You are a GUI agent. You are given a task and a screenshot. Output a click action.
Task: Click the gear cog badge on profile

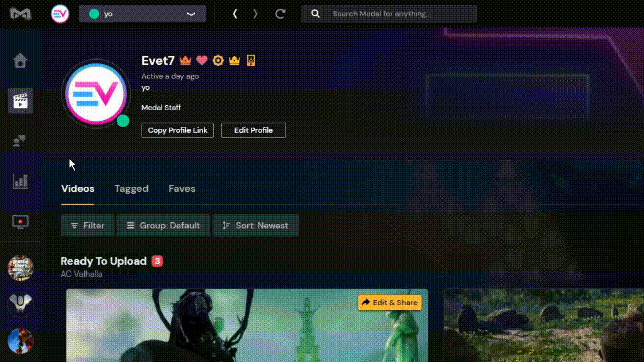218,61
